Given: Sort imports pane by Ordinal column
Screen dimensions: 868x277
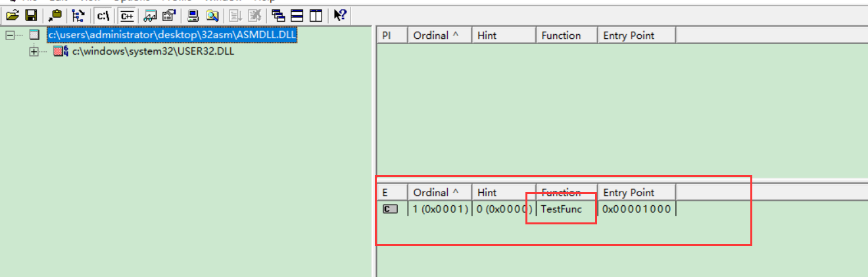Looking at the screenshot, I should coord(440,36).
